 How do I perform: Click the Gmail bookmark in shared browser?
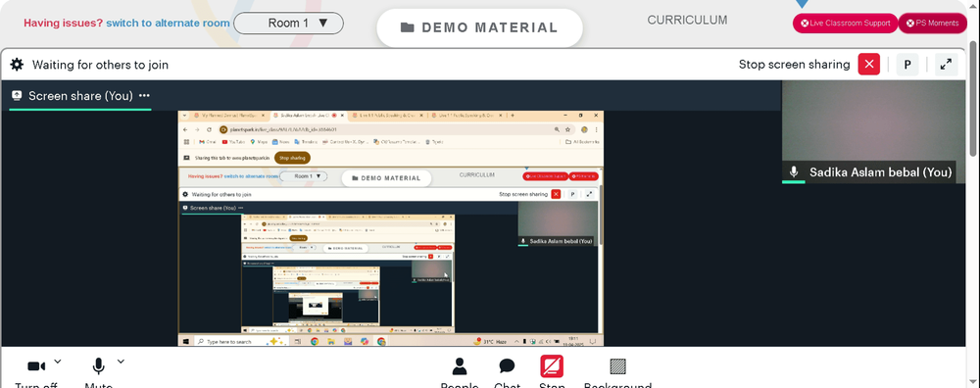[208, 142]
